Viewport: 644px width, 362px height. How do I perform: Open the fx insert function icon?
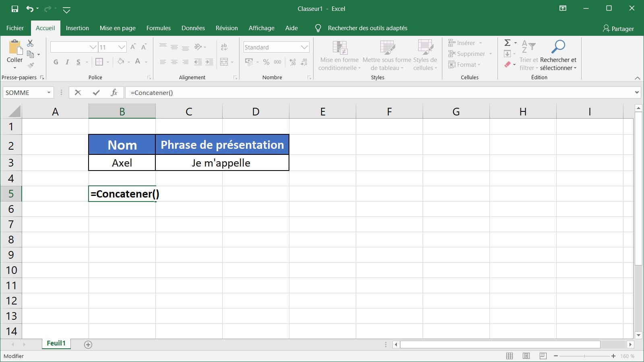coord(114,92)
